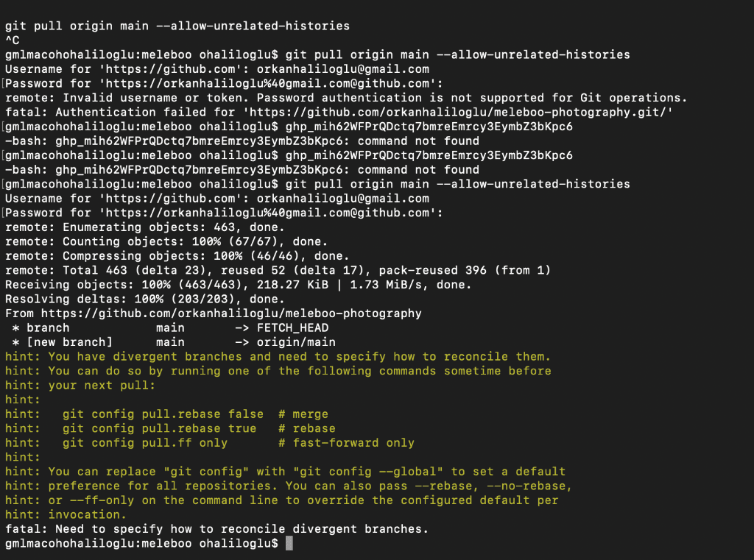
Task: Click the 'Resolving deltas: 100%' line
Action: [145, 299]
